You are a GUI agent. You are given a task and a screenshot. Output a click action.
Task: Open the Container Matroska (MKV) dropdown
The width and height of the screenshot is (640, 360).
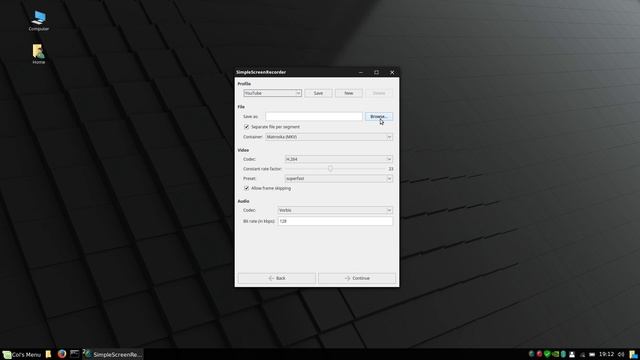(x=329, y=137)
